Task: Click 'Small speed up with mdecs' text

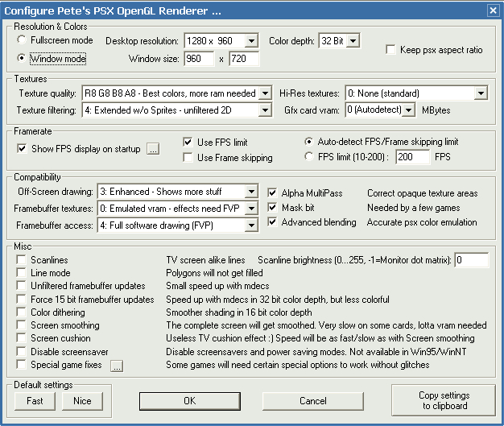Action: point(217,286)
